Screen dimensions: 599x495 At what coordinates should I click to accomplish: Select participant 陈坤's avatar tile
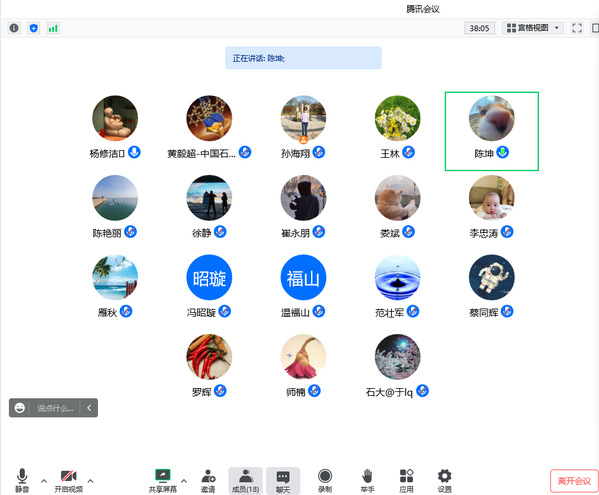(x=492, y=131)
